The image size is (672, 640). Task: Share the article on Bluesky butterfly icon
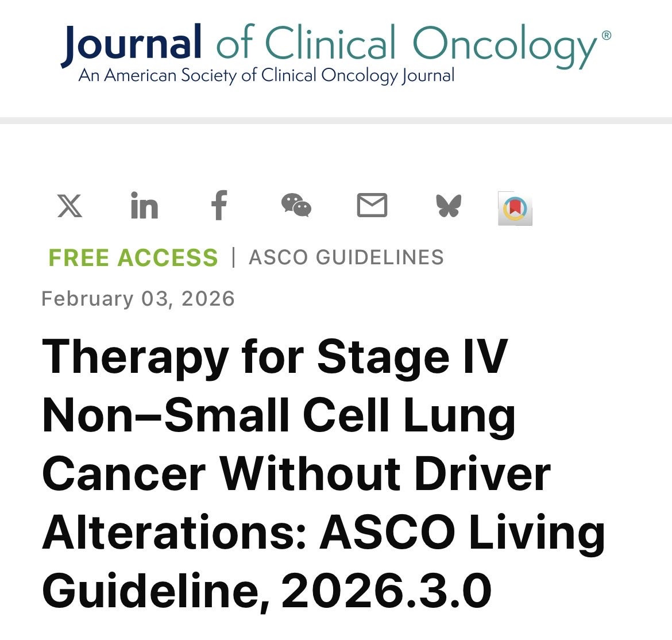449,206
